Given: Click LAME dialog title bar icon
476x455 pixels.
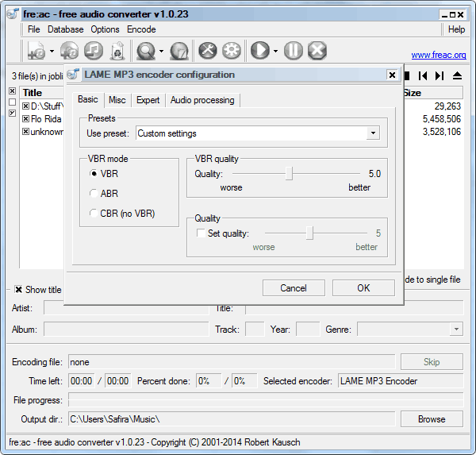Looking at the screenshot, I should coord(73,74).
